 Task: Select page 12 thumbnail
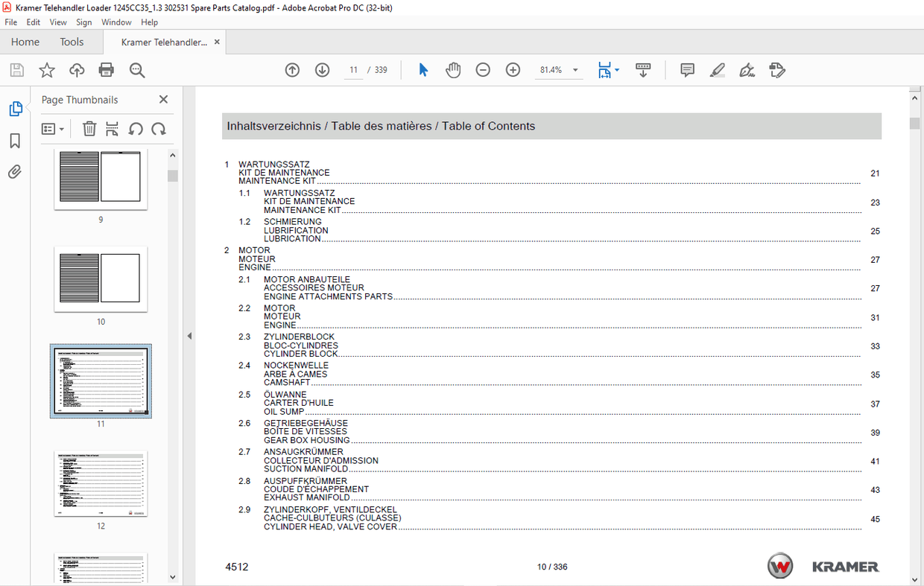101,483
